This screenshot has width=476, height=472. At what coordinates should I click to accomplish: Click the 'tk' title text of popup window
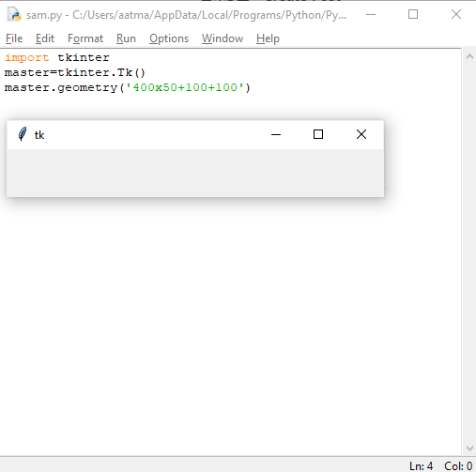(x=39, y=135)
